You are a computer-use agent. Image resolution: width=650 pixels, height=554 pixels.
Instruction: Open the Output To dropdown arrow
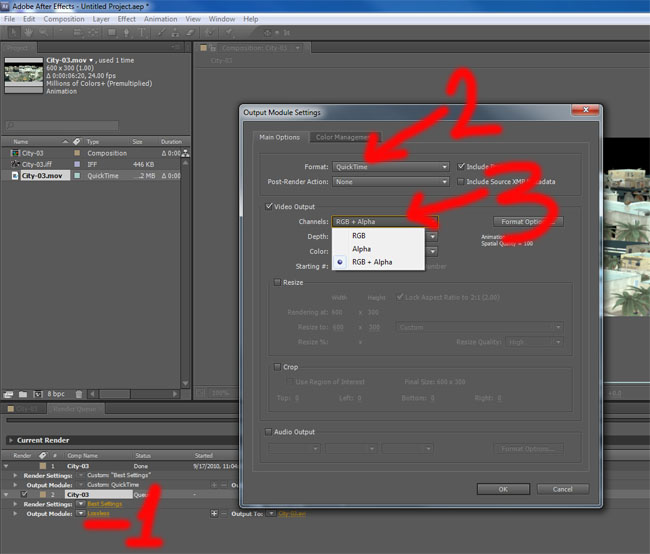[271, 514]
